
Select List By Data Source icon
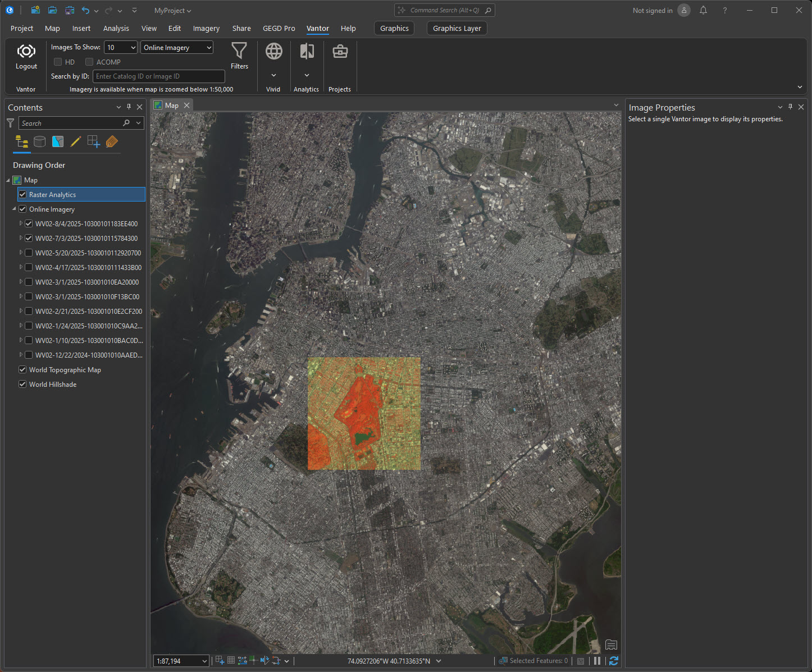(39, 141)
